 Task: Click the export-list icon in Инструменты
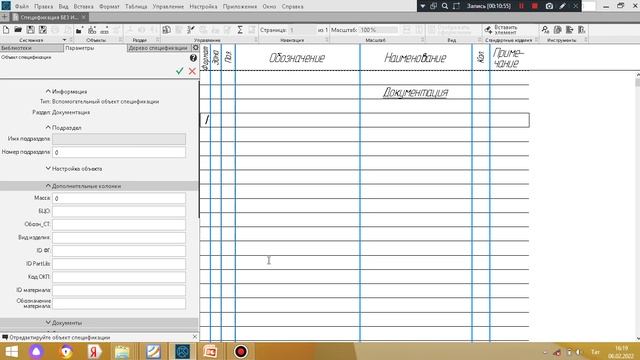tap(569, 30)
